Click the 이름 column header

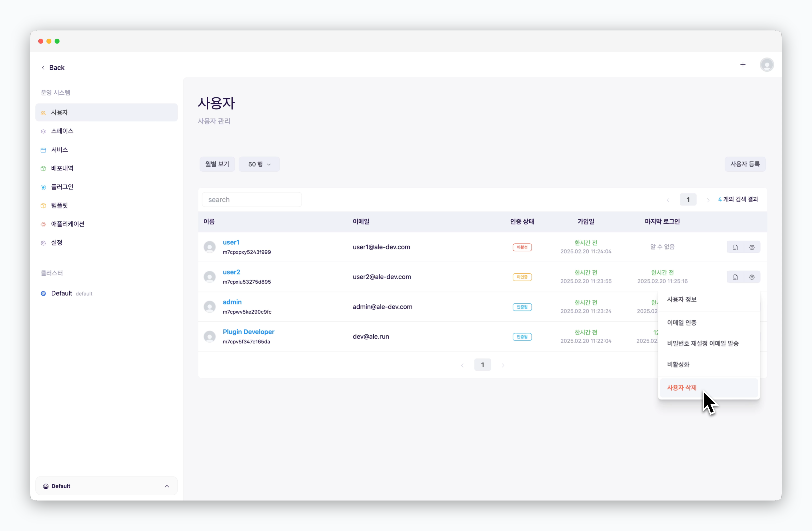pyautogui.click(x=209, y=222)
